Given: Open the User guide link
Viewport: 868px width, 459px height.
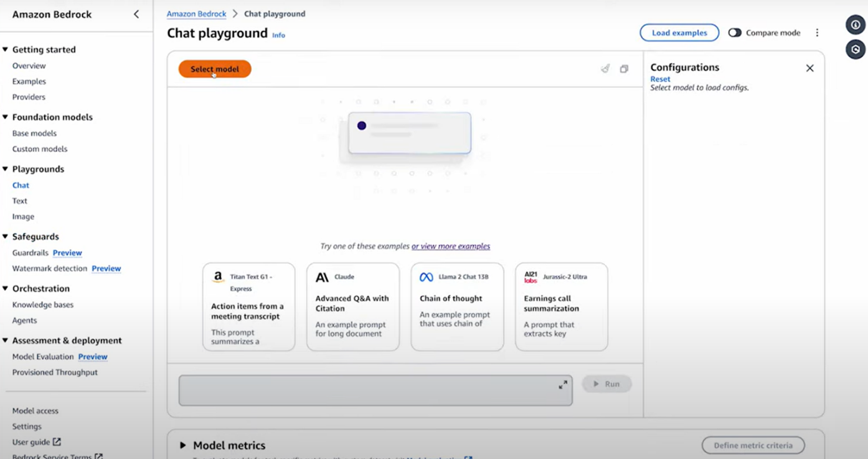Looking at the screenshot, I should (31, 442).
